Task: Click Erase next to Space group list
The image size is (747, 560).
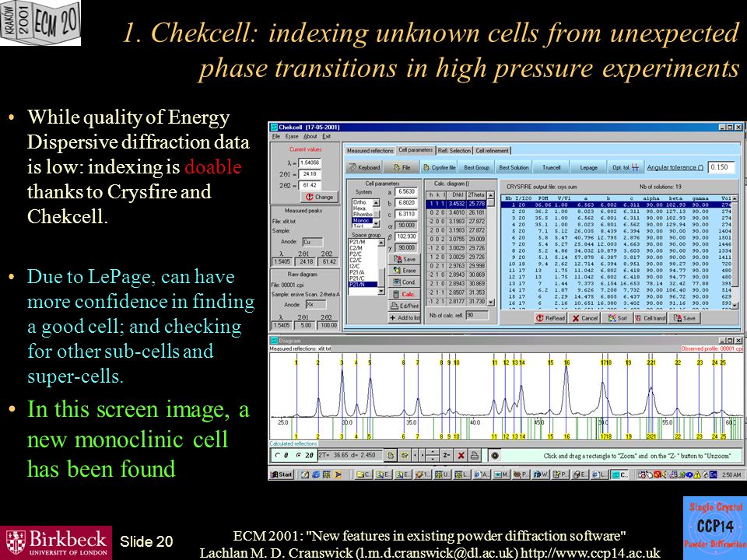Action: [405, 271]
